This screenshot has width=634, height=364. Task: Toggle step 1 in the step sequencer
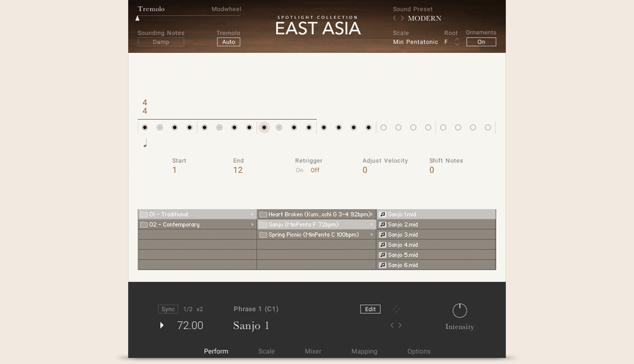click(x=145, y=128)
